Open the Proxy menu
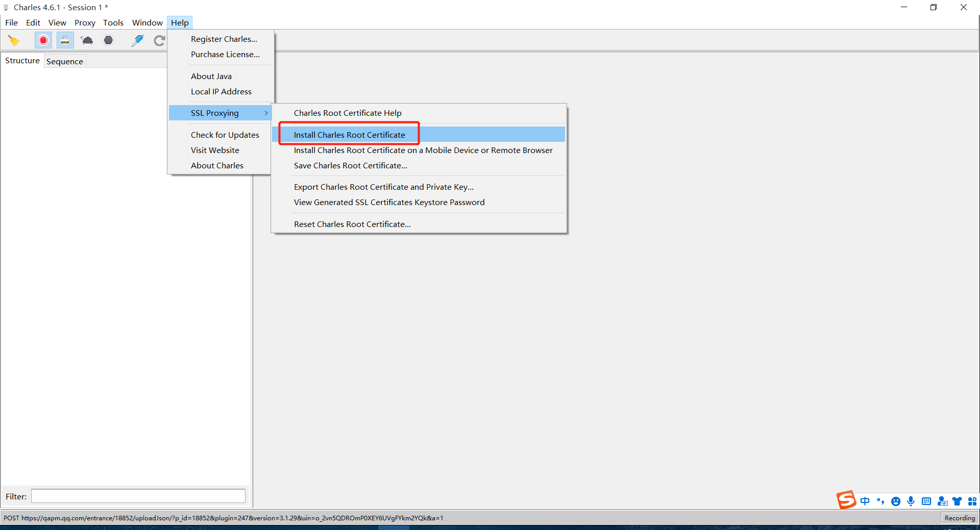Viewport: 980px width, 530px height. 85,22
